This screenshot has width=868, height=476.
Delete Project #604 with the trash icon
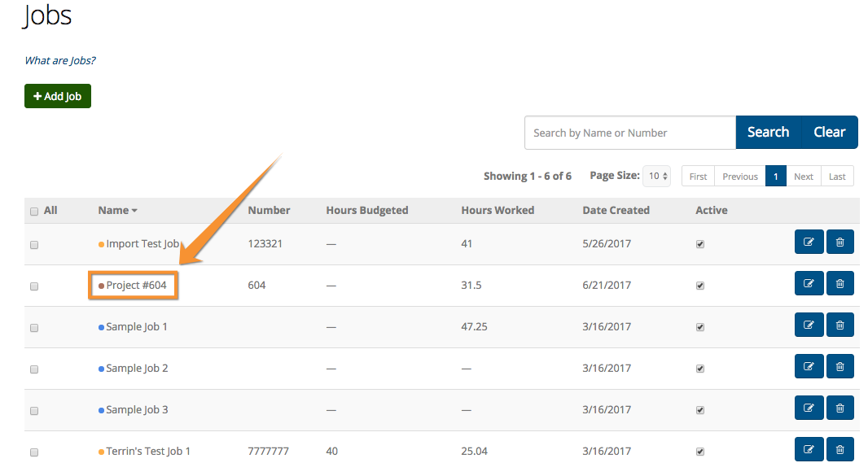point(840,283)
